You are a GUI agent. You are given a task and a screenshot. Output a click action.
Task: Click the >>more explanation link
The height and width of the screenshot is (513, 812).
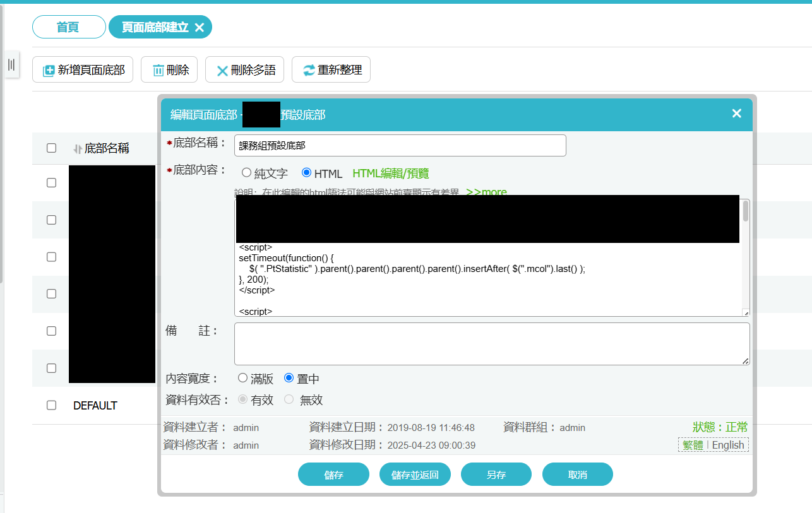486,192
